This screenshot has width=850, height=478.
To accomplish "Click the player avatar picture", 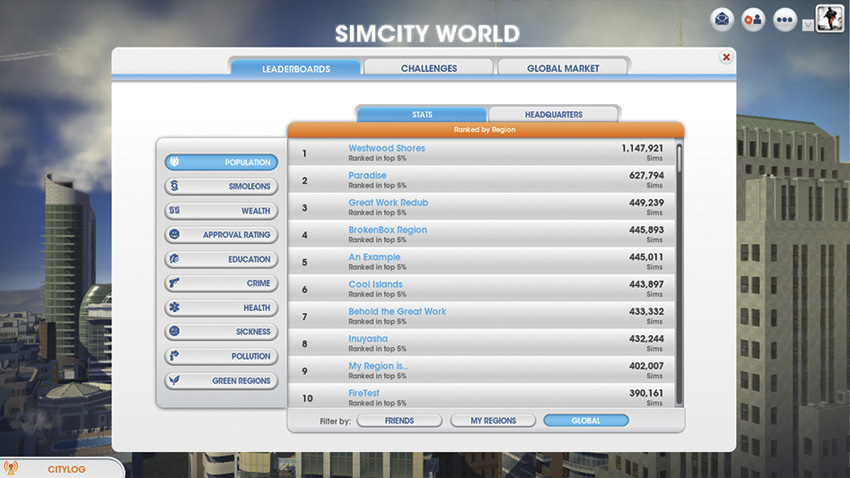I will 829,18.
